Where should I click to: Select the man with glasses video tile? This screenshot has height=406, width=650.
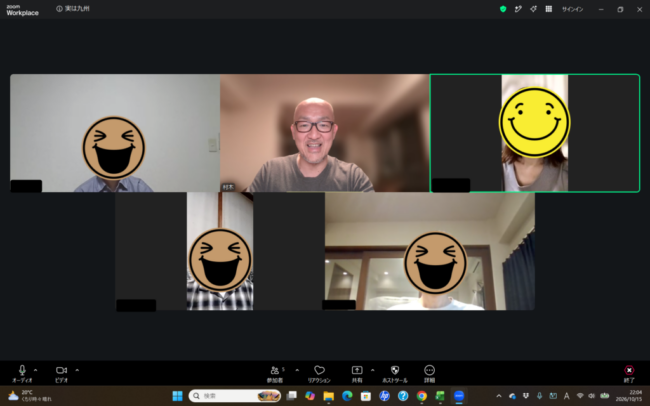click(324, 133)
